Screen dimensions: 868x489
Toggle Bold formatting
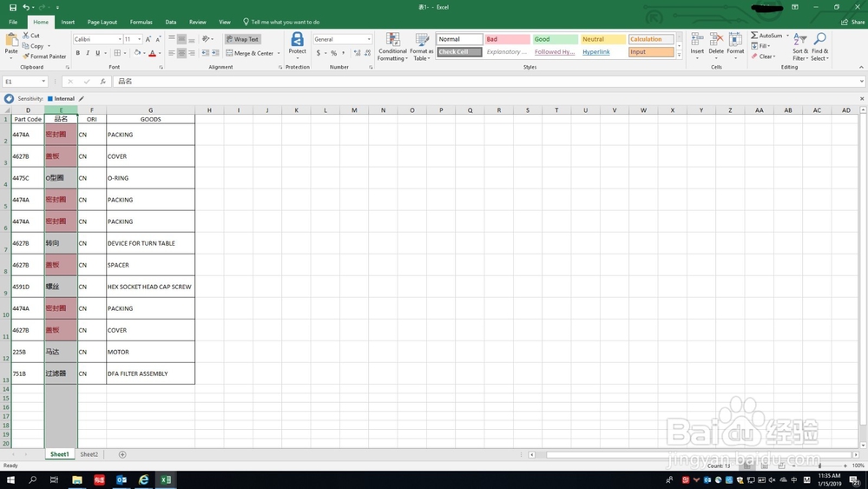click(x=78, y=53)
